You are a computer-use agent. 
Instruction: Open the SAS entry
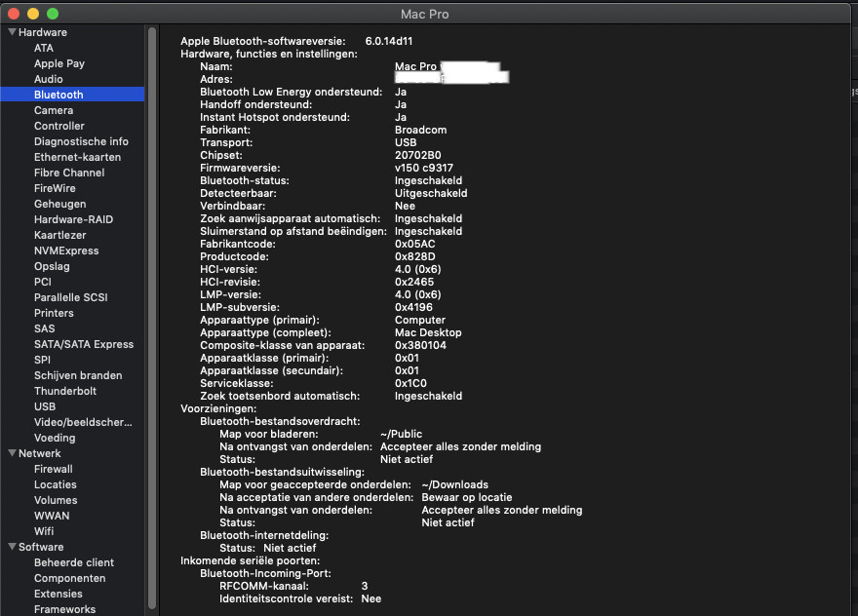[44, 328]
